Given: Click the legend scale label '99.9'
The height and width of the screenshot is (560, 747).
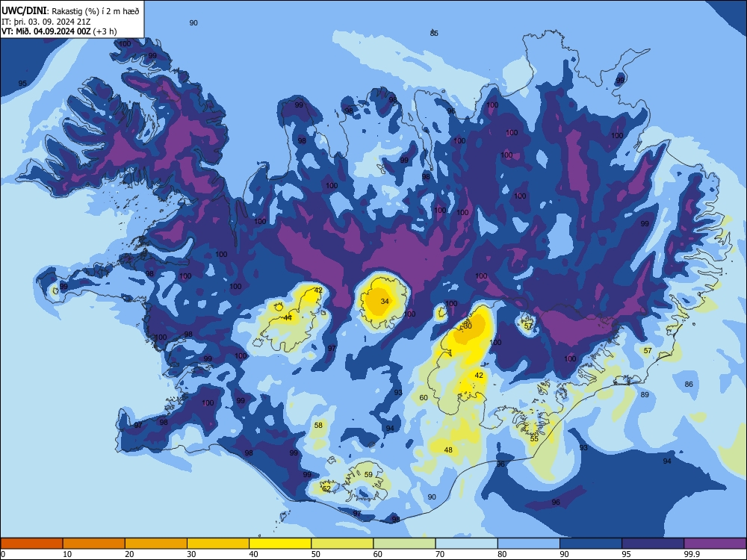Looking at the screenshot, I should (692, 554).
